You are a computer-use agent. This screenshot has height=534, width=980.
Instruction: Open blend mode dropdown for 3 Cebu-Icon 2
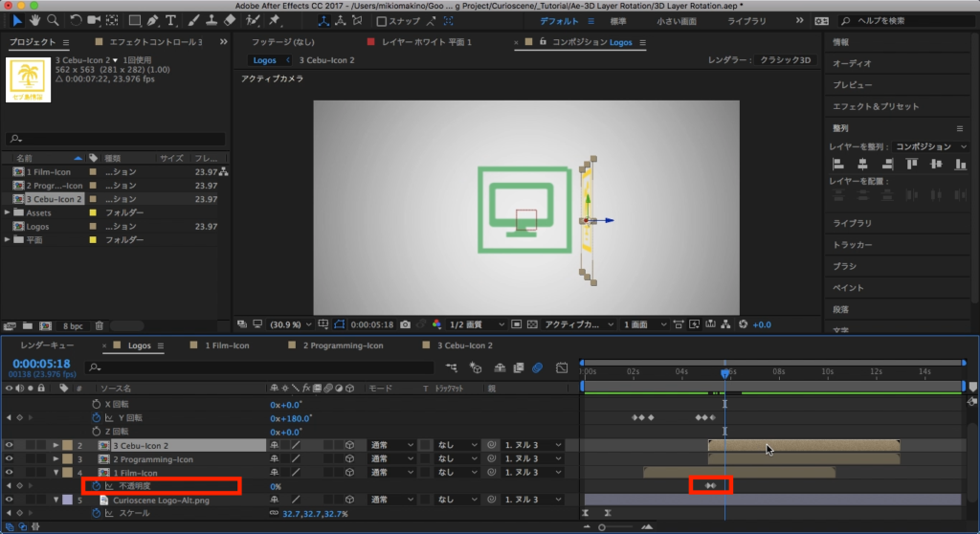(x=392, y=445)
